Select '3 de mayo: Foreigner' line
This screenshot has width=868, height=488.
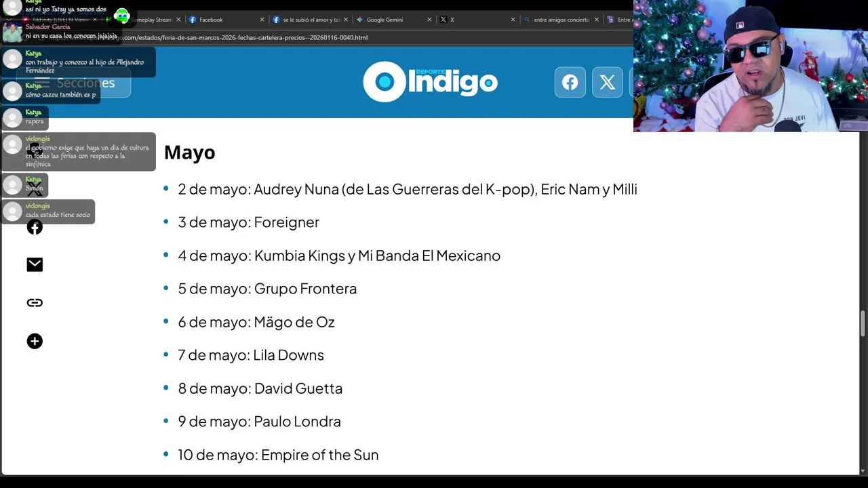248,222
